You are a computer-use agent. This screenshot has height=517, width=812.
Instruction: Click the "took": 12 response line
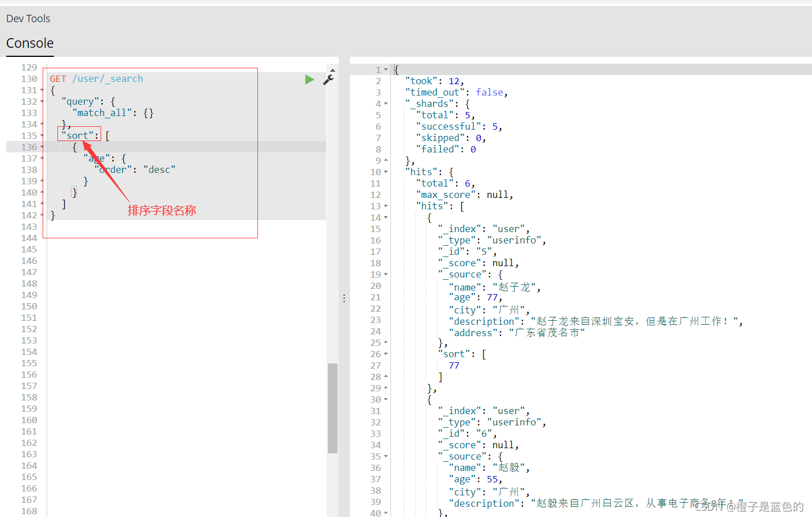434,81
